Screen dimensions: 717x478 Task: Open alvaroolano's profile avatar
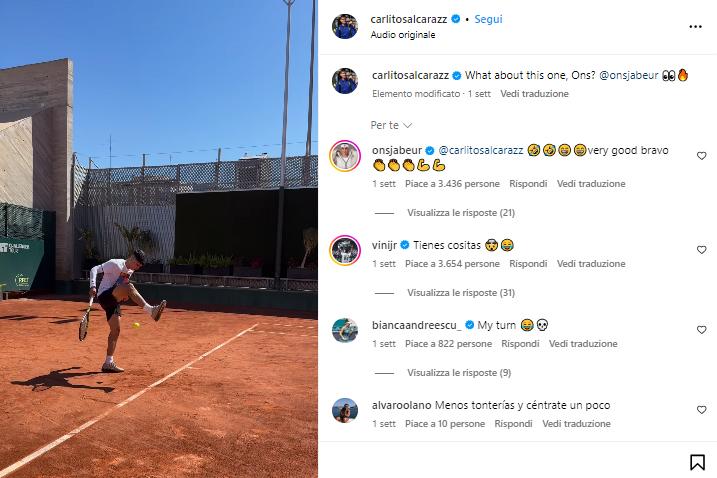[x=345, y=410]
